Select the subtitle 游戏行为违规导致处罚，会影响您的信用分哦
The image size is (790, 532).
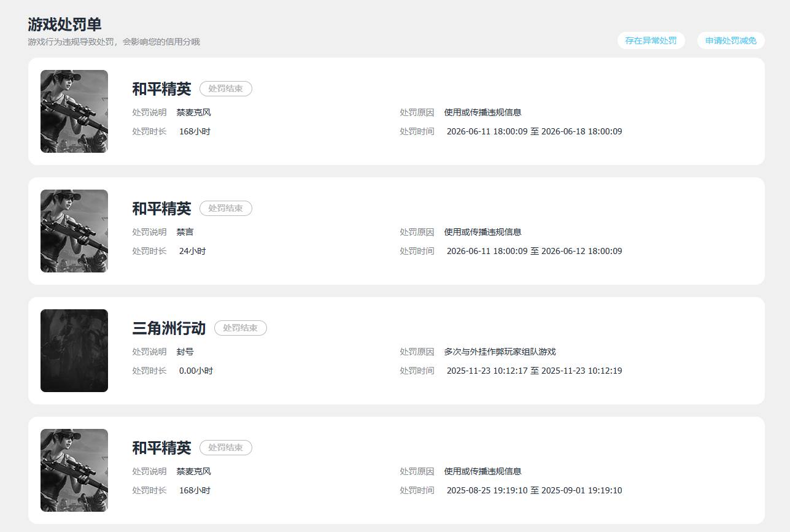pos(114,42)
